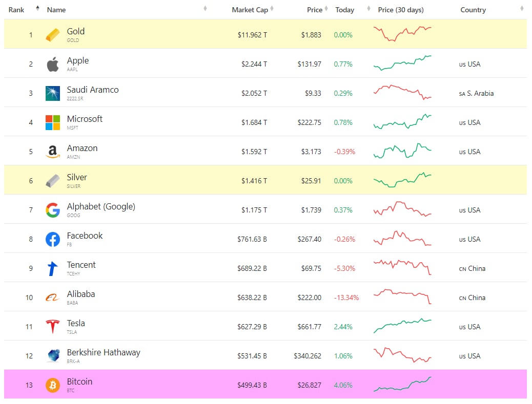Screen dimensions: 532x404
Task: Sort by Price column arrow
Action: (x=326, y=8)
